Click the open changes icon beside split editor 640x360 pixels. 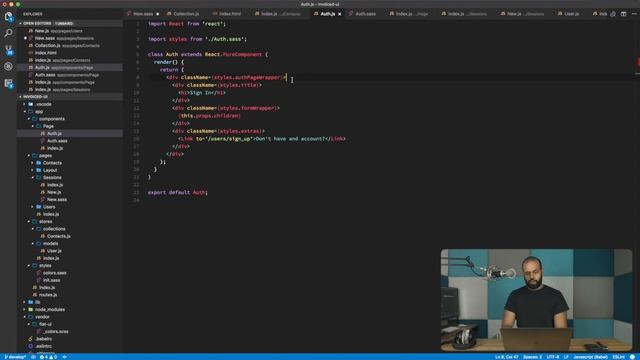tap(613, 14)
